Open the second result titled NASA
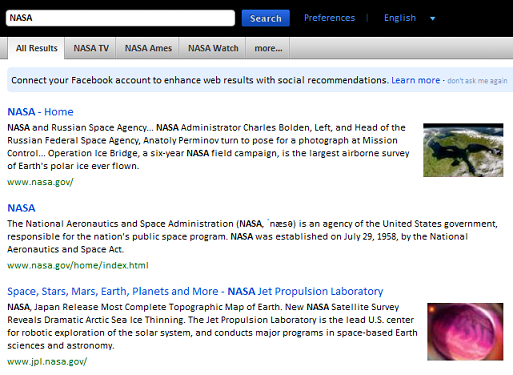This screenshot has width=513, height=375. 21,208
